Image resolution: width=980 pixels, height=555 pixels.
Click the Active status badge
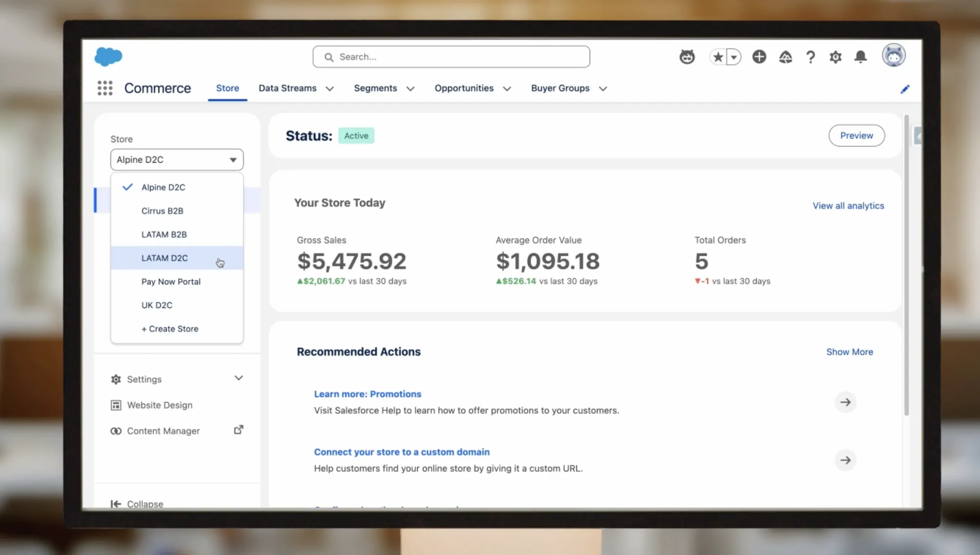click(x=356, y=136)
